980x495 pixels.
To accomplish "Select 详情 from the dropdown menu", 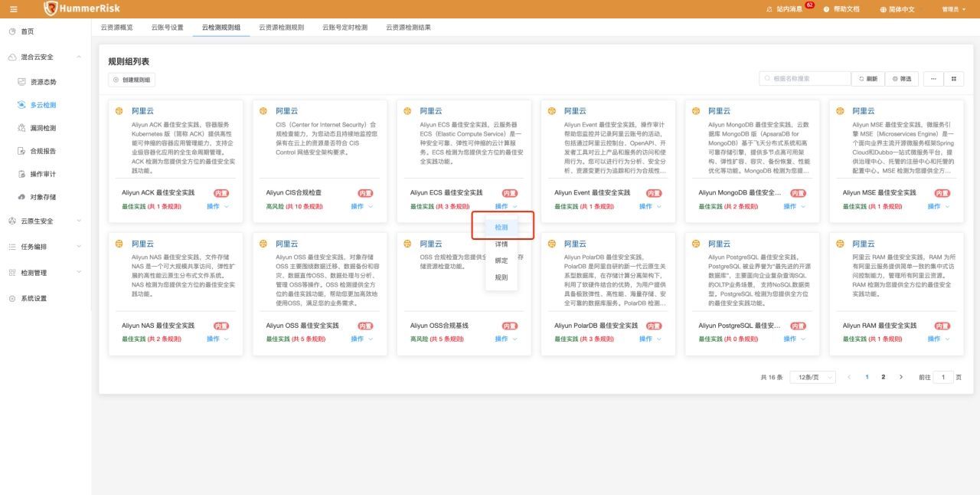I will [x=501, y=244].
